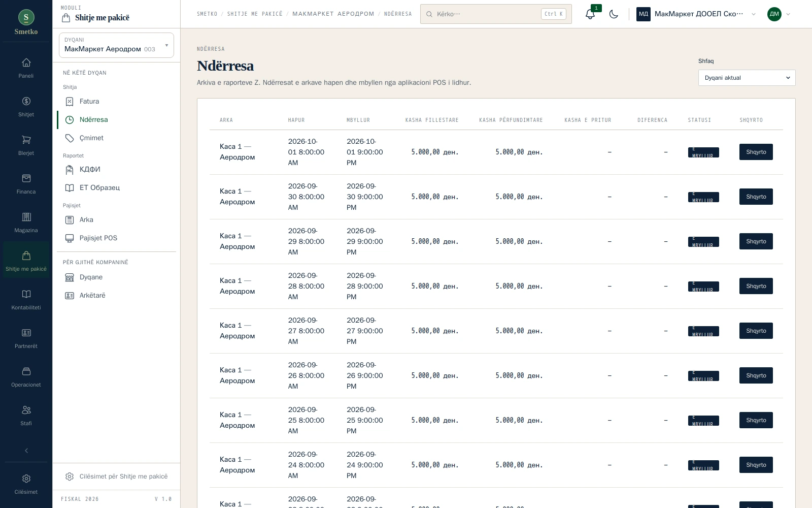
Task: Open Operacionet module
Action: pyautogui.click(x=26, y=377)
